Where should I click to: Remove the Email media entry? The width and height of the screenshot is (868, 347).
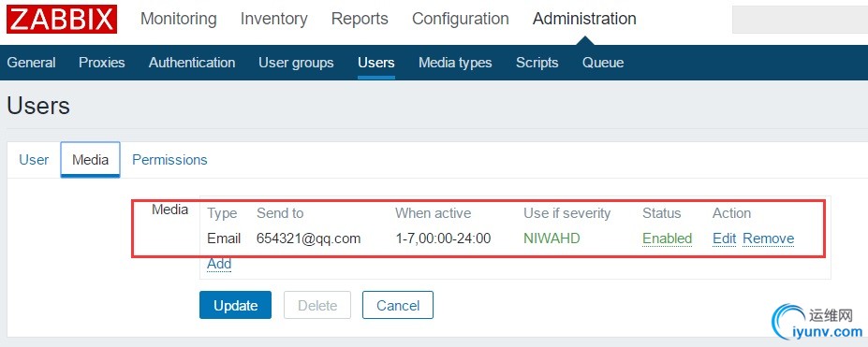[769, 239]
